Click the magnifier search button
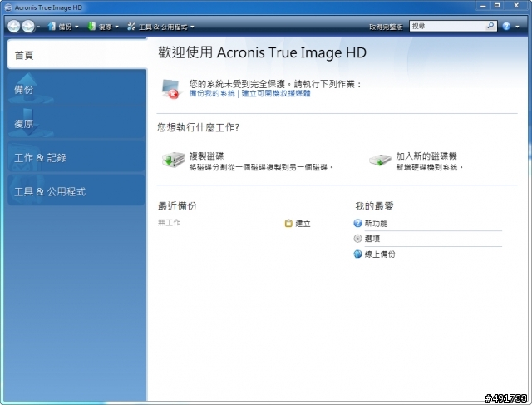 tap(490, 26)
